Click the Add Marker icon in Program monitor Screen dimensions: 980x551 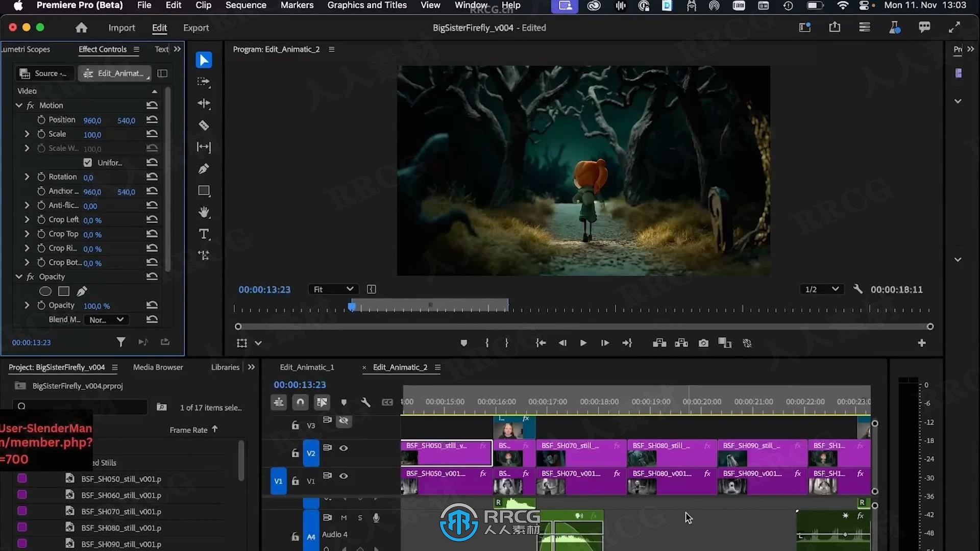pyautogui.click(x=463, y=343)
